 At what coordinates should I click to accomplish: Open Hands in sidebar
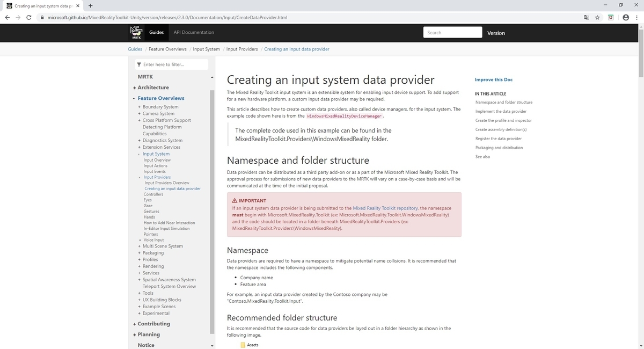point(149,217)
